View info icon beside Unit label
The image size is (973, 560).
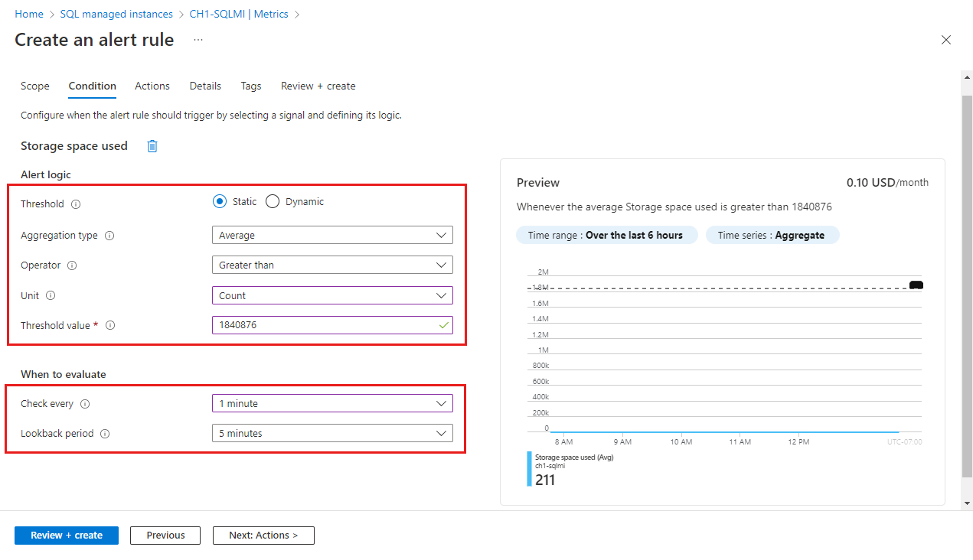tap(51, 295)
